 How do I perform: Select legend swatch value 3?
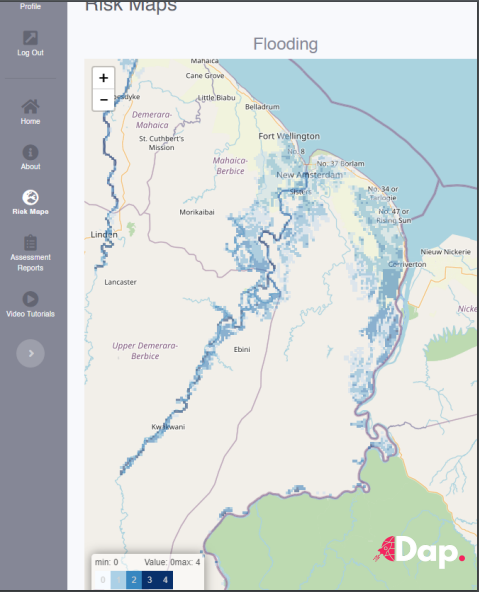pyautogui.click(x=149, y=580)
